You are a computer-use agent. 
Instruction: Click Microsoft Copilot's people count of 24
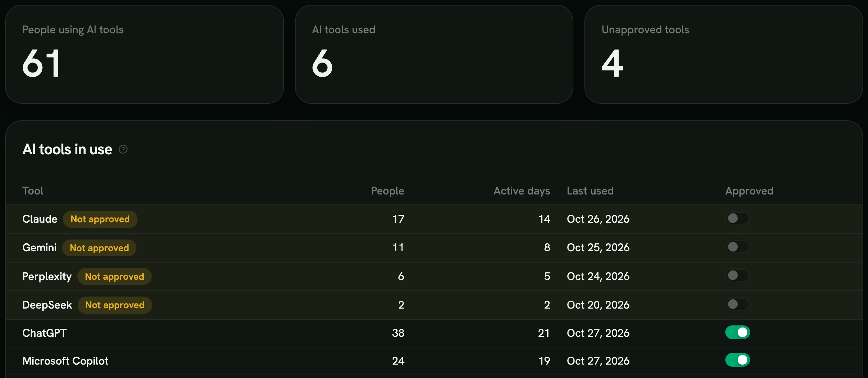[x=398, y=361]
